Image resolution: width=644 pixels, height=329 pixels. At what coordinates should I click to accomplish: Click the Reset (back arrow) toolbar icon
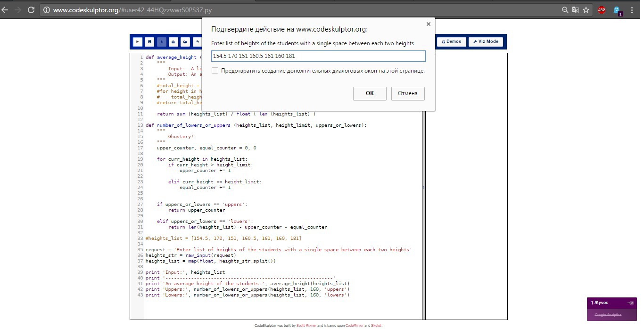tap(198, 41)
